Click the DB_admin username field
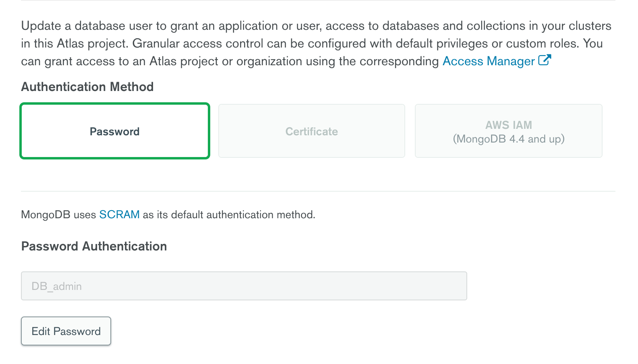Image resolution: width=638 pixels, height=364 pixels. [x=244, y=286]
